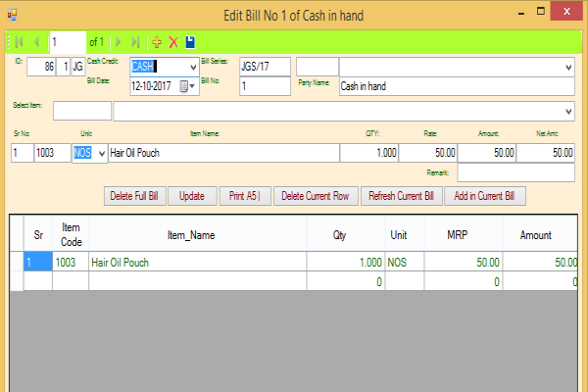Click Print A5 button
The width and height of the screenshot is (588, 392).
click(245, 196)
